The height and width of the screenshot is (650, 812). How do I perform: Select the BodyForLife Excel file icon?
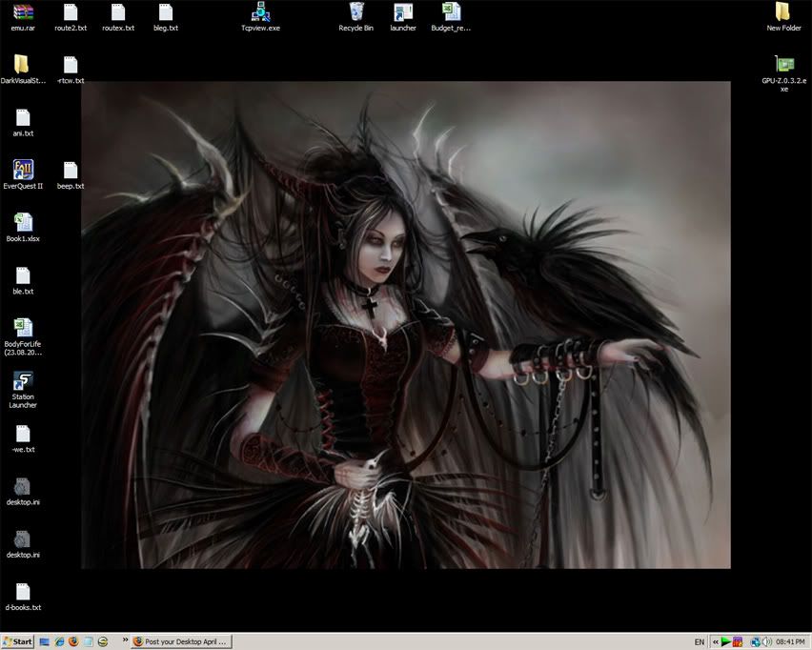(x=24, y=329)
